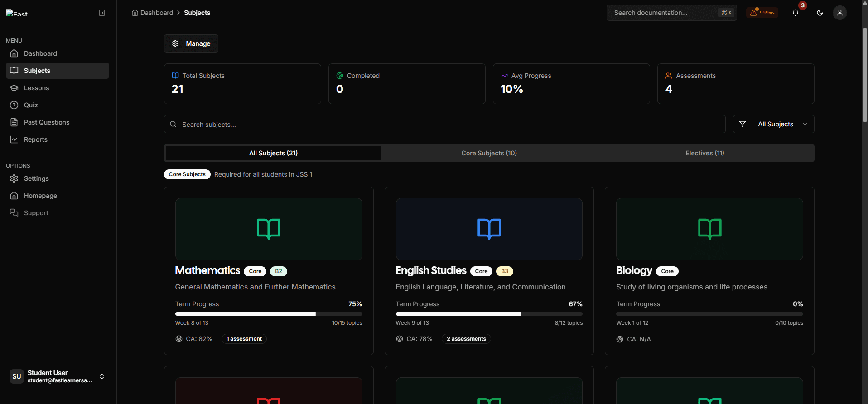Click the Manage button
Screen dimensions: 868x404
(x=191, y=43)
